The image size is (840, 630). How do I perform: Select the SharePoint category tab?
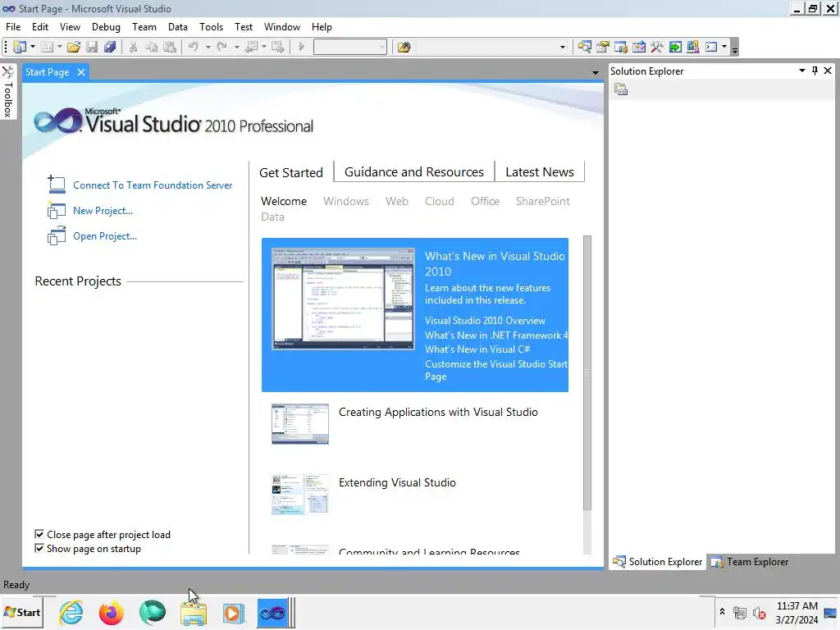click(543, 202)
